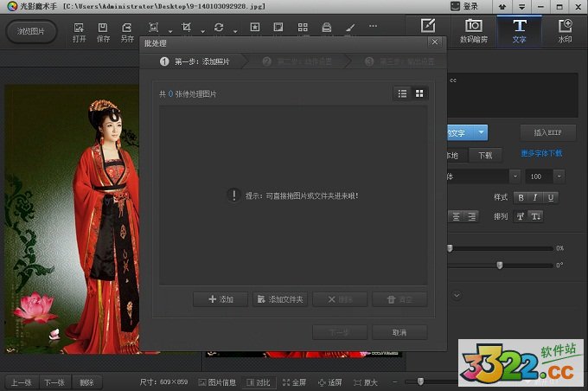Click the 全屏 fullscreen icon in status bar
The height and width of the screenshot is (391, 588).
point(294,381)
